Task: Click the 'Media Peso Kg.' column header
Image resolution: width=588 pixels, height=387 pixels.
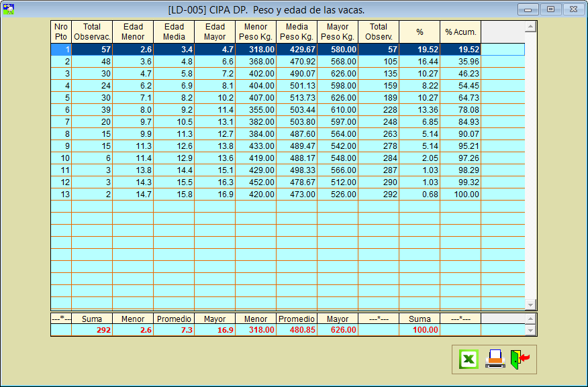Action: point(297,32)
